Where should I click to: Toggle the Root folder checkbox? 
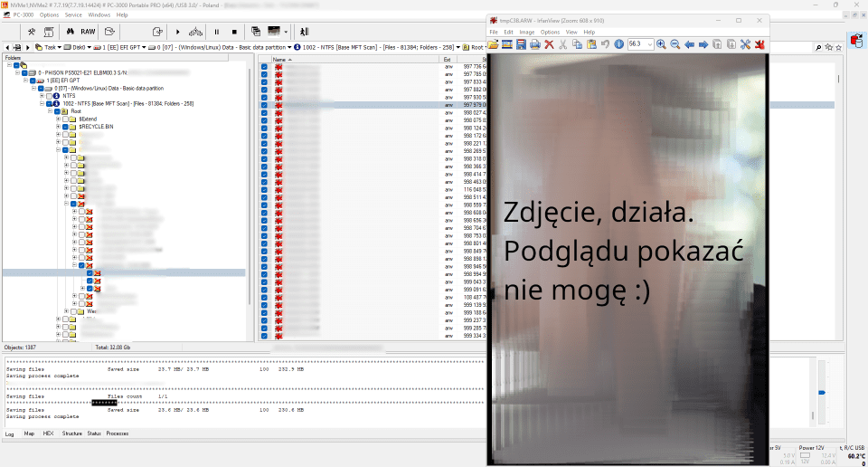point(57,111)
